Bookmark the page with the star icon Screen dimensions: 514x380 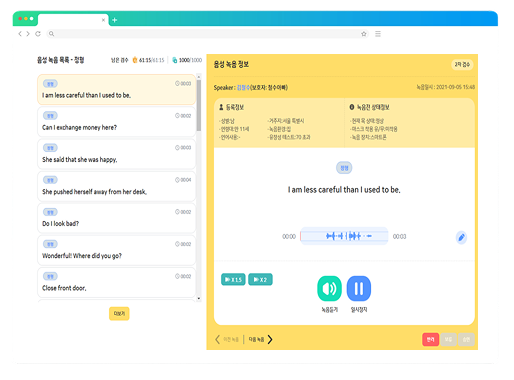[364, 34]
